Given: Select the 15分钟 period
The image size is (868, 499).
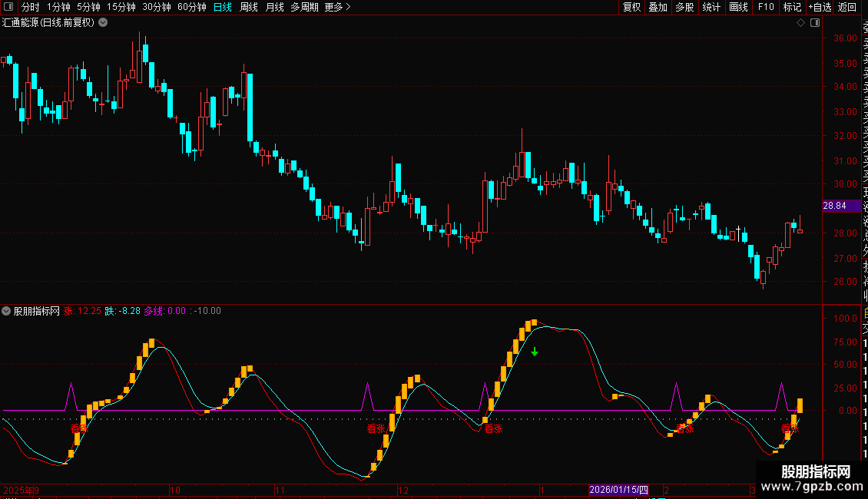Looking at the screenshot, I should (x=121, y=7).
